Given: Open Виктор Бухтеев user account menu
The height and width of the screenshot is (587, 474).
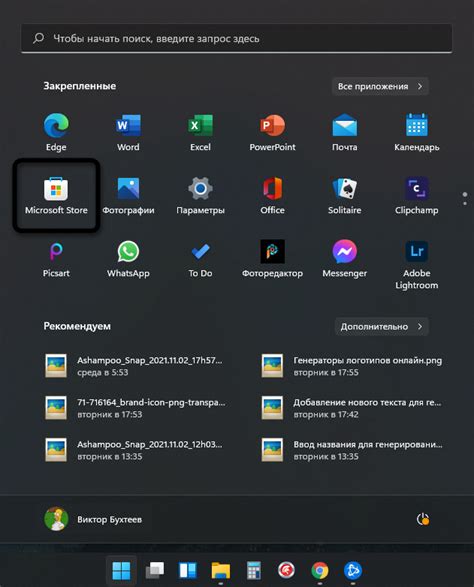Looking at the screenshot, I should coord(93,519).
